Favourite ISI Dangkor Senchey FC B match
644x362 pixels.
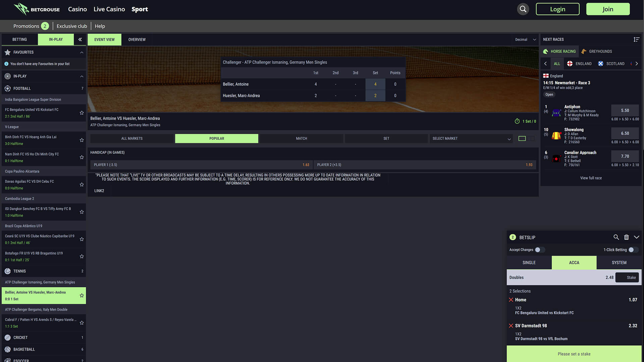(x=82, y=212)
